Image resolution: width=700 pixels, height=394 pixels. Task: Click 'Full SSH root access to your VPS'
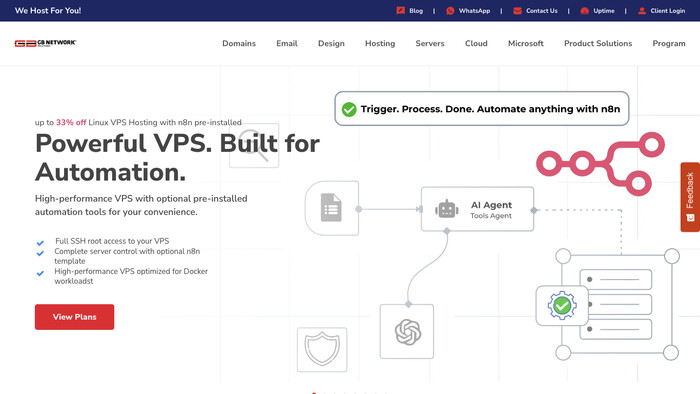[x=112, y=241]
